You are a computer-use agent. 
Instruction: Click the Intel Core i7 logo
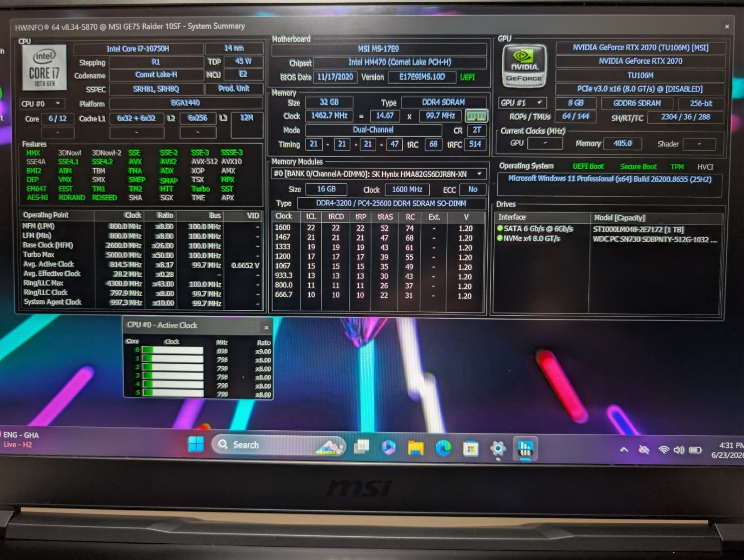[44, 68]
